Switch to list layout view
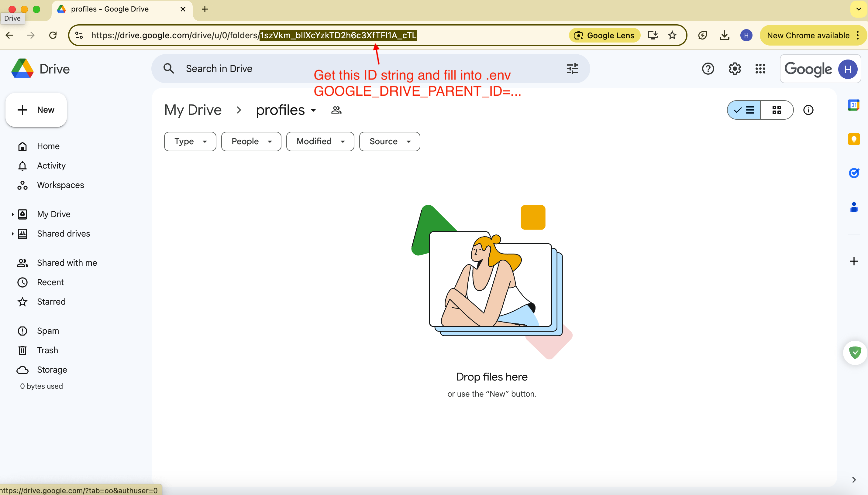The width and height of the screenshot is (868, 495). click(x=744, y=110)
